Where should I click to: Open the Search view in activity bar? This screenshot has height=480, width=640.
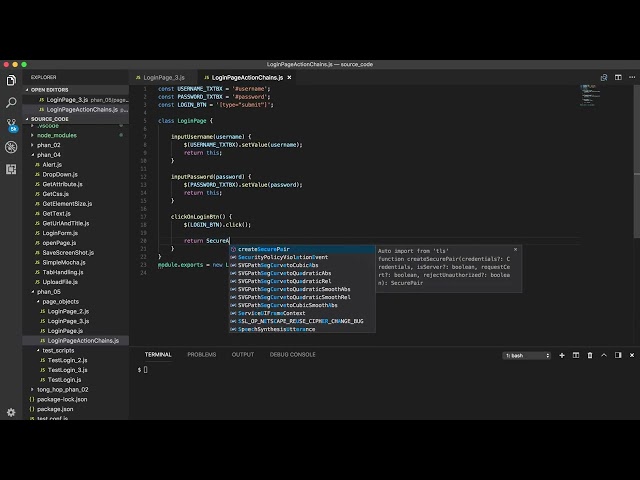11,102
